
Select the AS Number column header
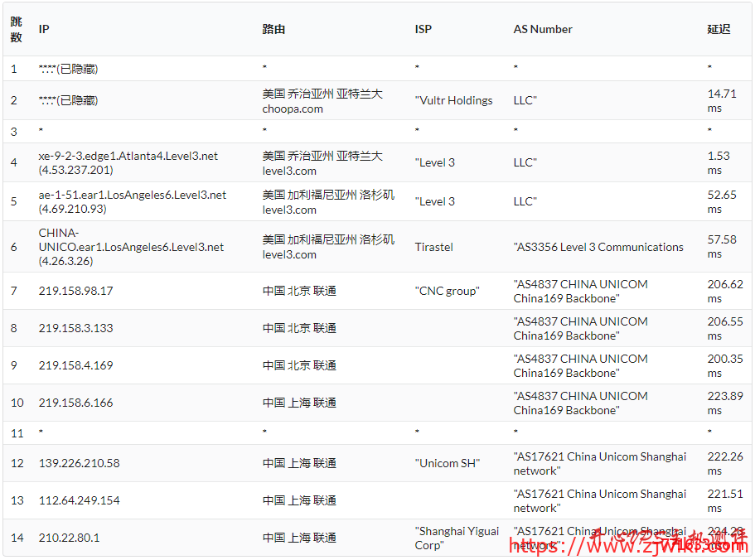[x=542, y=29]
